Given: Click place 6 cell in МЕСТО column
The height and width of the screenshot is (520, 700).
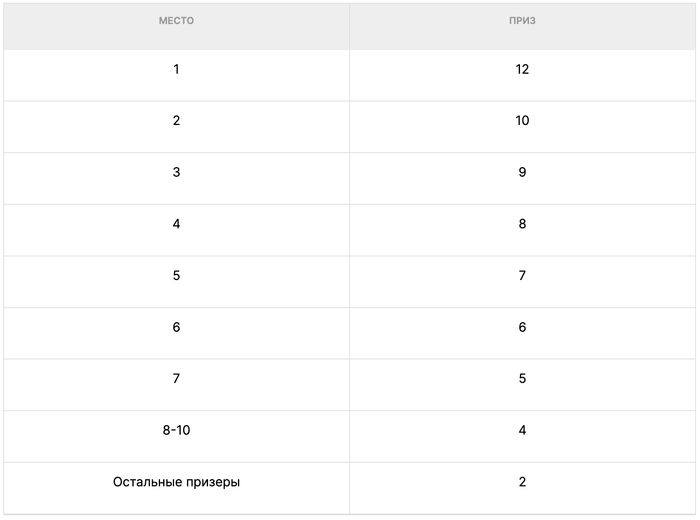Looking at the screenshot, I should [176, 328].
